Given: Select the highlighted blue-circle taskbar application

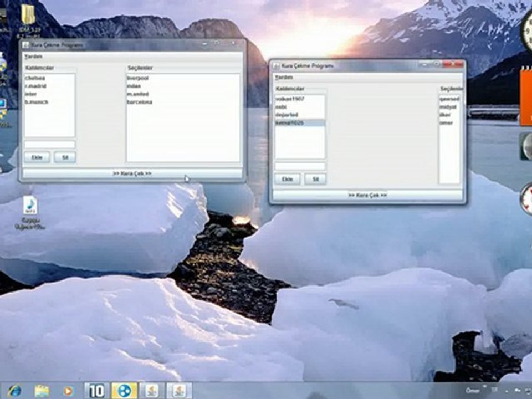Looking at the screenshot, I should (124, 391).
